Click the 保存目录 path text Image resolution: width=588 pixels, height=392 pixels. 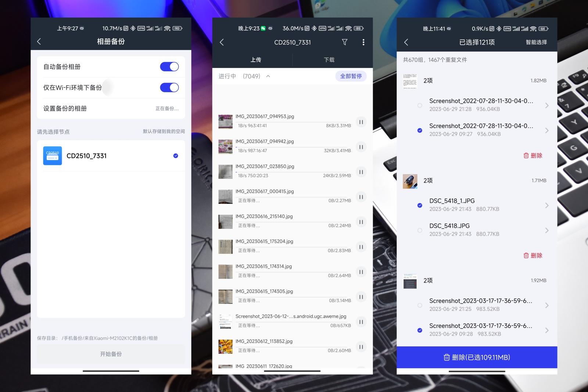[97, 338]
